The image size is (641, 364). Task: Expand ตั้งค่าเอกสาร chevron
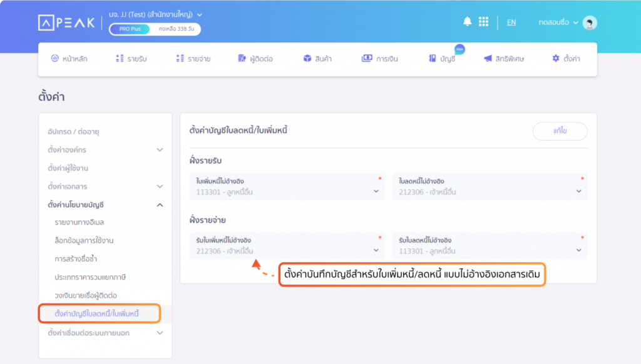(x=160, y=186)
